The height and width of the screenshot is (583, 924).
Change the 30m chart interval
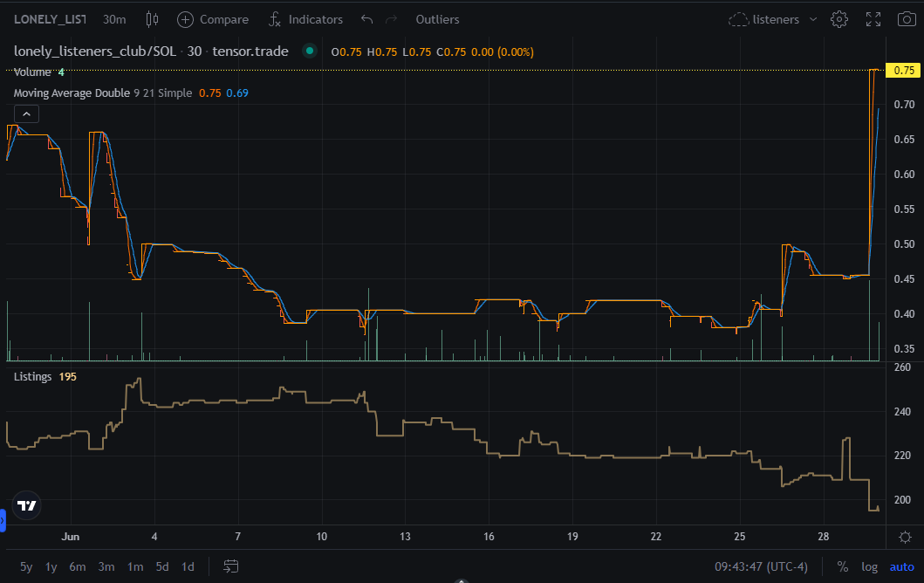[x=114, y=19]
